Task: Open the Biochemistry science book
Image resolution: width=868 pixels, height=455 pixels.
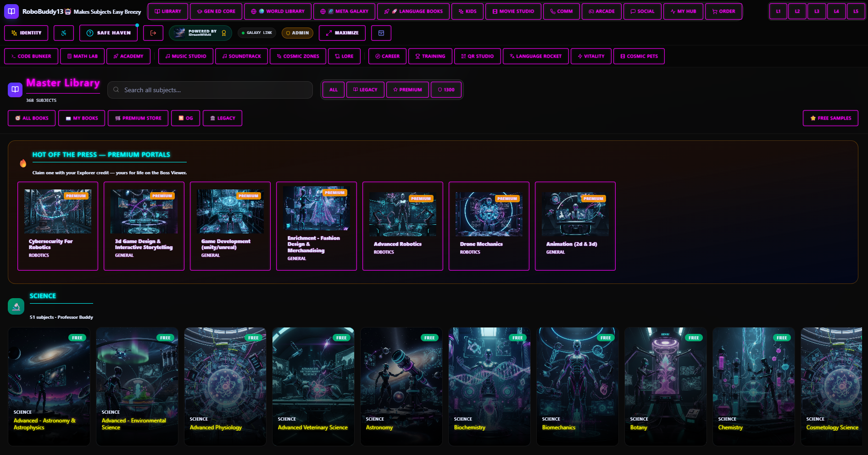Action: click(x=490, y=386)
